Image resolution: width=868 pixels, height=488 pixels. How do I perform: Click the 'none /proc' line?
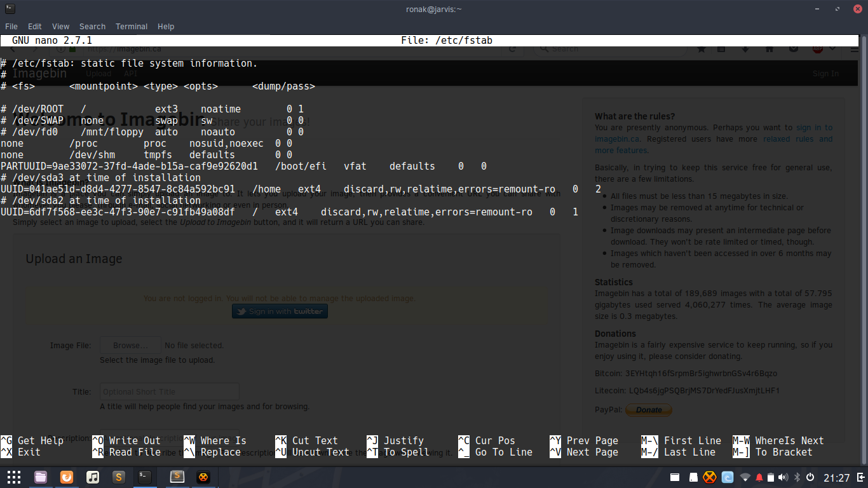tap(146, 144)
